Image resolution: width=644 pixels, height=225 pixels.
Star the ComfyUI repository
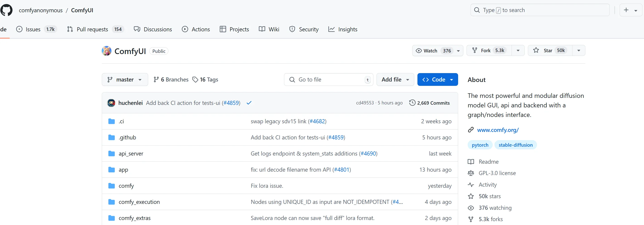550,50
